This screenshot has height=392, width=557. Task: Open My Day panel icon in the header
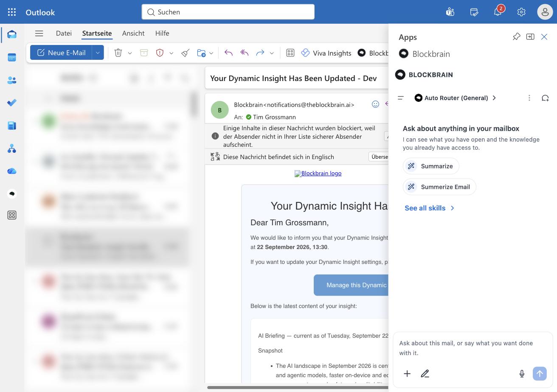[x=474, y=12]
